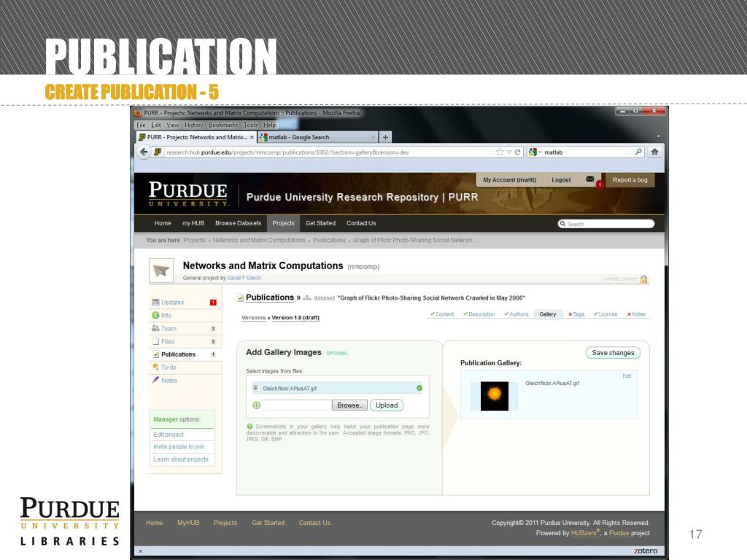The height and width of the screenshot is (560, 747).
Task: Go to Content publication step
Action: click(441, 314)
